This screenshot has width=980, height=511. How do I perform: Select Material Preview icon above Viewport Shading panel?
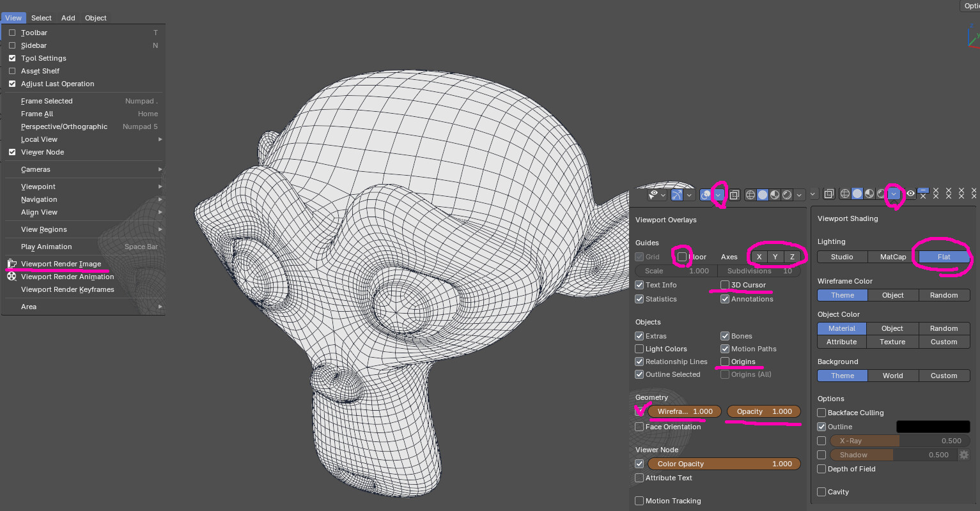pyautogui.click(x=869, y=194)
